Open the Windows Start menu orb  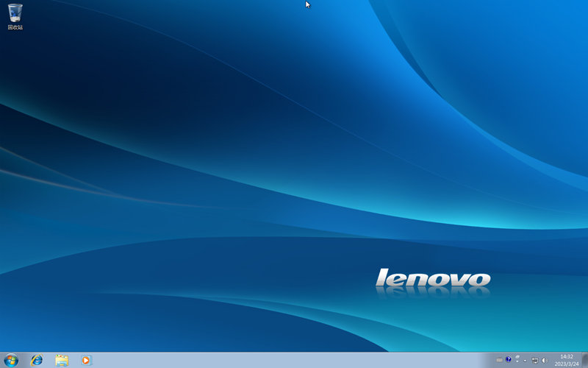(11, 361)
